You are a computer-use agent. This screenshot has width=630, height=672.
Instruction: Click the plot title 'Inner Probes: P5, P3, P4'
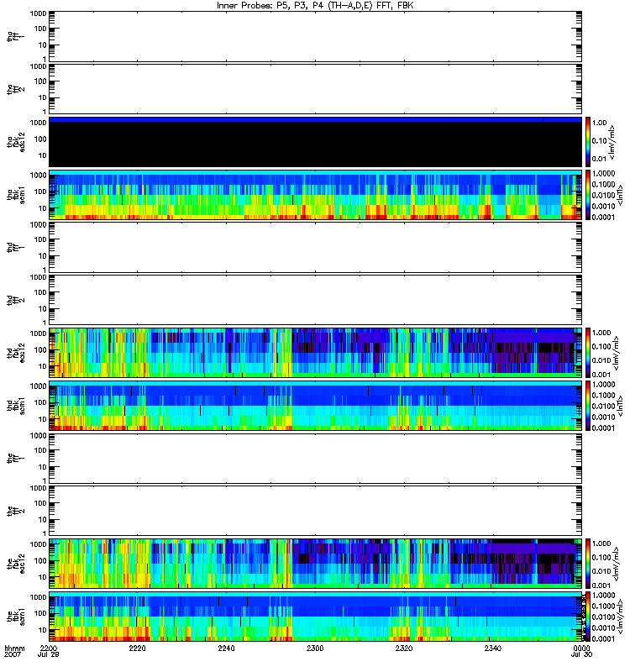click(270, 6)
